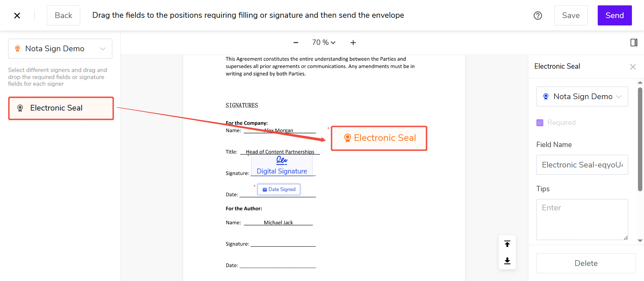This screenshot has width=644, height=281.
Task: Open the 70 % zoom level dropdown
Action: coord(324,43)
